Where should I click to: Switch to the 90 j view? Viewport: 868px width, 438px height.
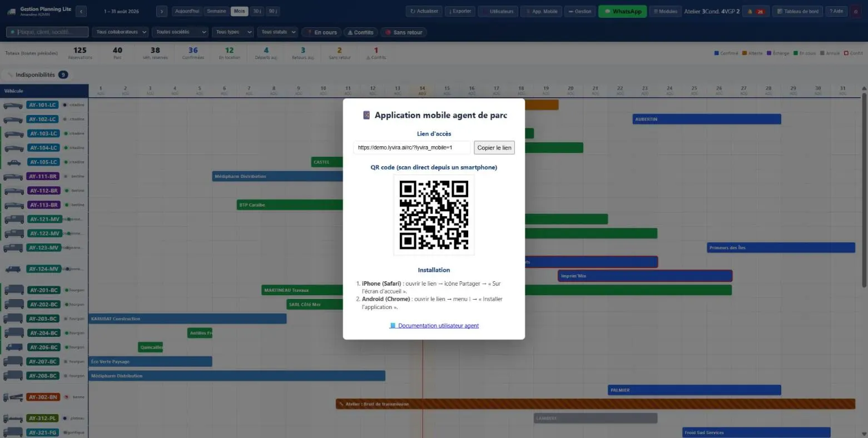pyautogui.click(x=272, y=11)
